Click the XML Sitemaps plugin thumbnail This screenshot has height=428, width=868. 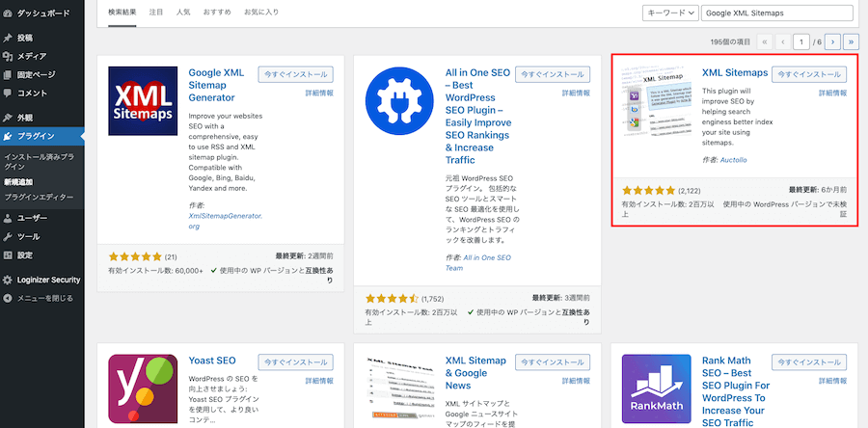[657, 101]
